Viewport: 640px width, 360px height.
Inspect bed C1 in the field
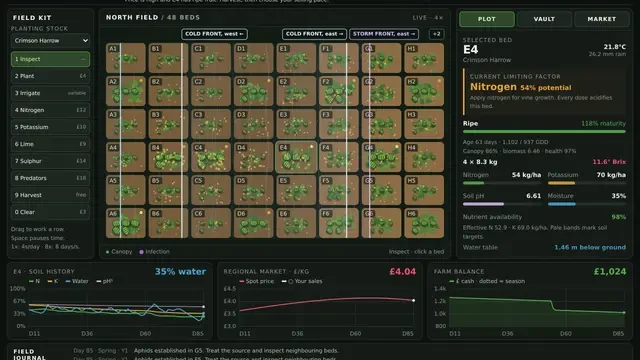click(211, 58)
